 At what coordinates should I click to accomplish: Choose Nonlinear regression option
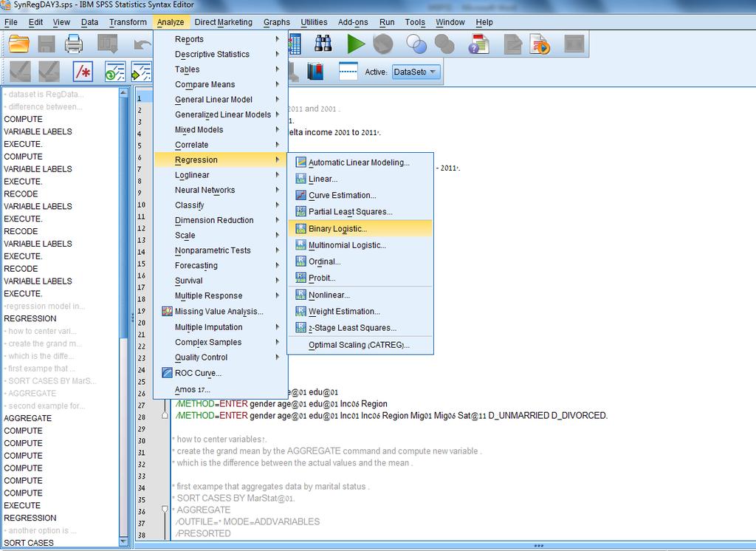pos(360,295)
